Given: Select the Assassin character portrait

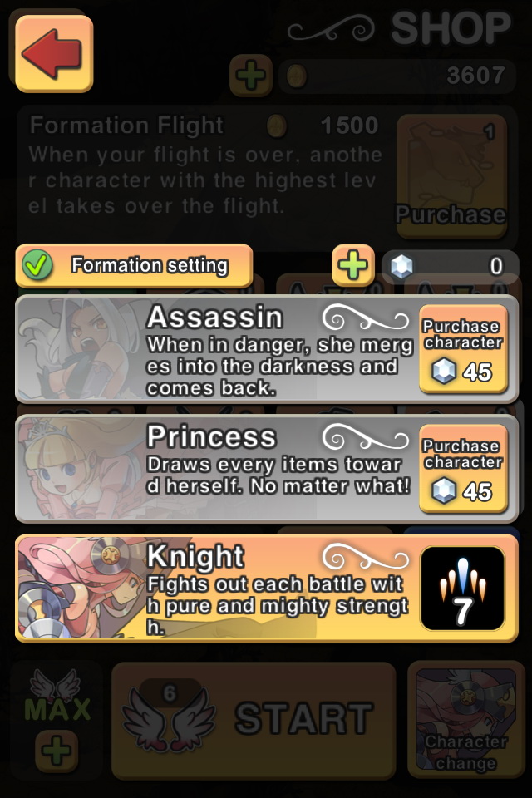Looking at the screenshot, I should point(79,348).
